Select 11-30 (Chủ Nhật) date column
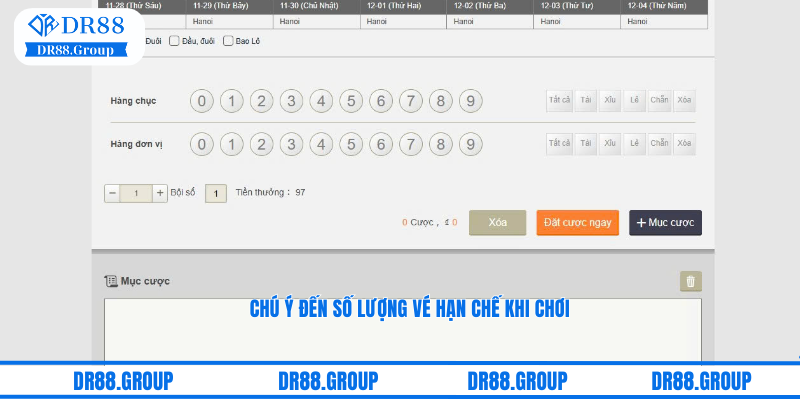The image size is (800, 400). [x=316, y=7]
